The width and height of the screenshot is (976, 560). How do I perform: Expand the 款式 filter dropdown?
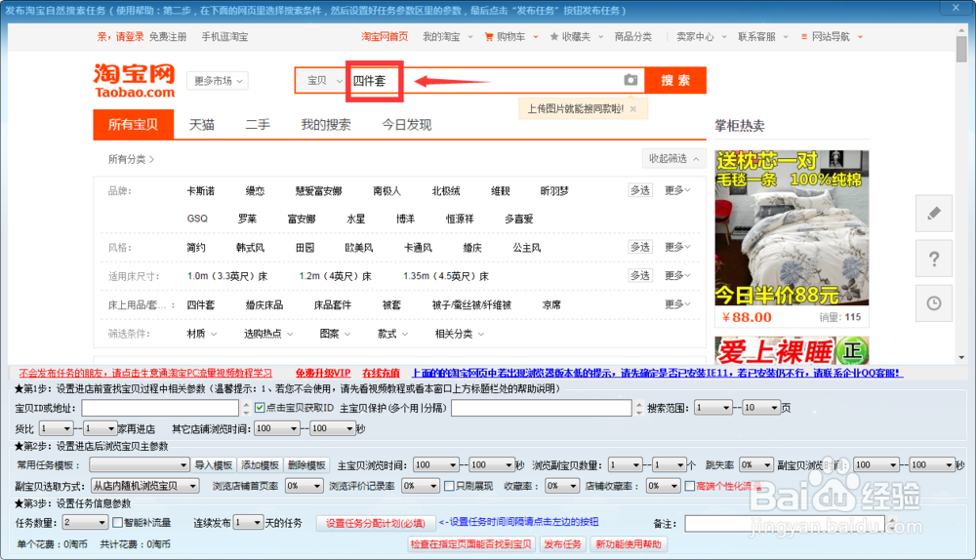coord(392,334)
